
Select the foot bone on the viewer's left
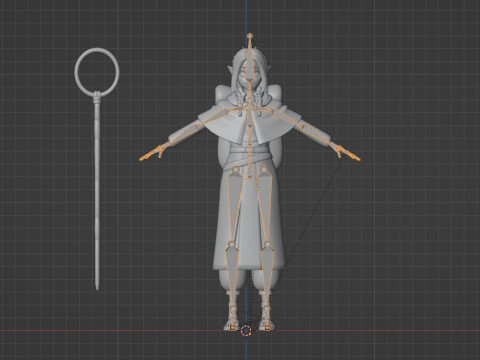[x=232, y=319]
